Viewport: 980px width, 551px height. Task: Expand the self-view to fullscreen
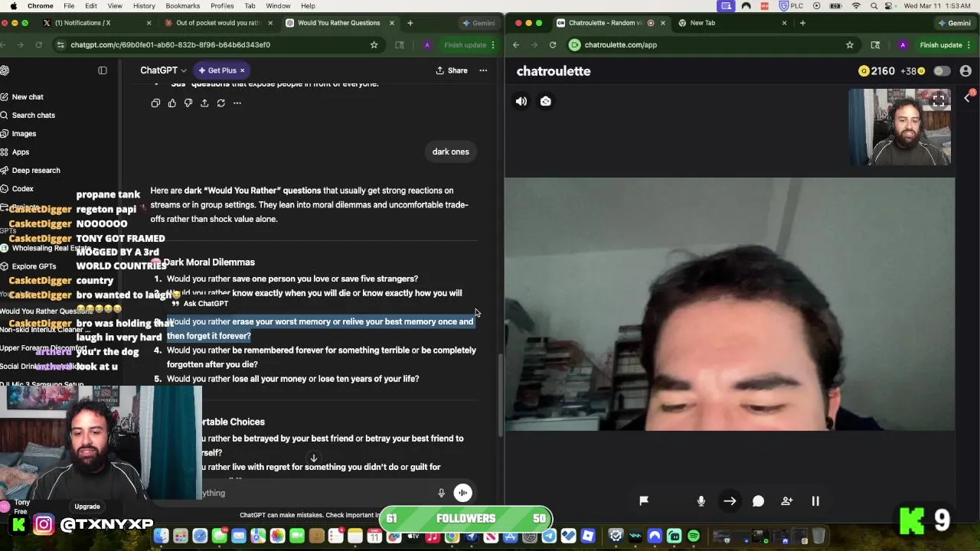click(x=939, y=100)
